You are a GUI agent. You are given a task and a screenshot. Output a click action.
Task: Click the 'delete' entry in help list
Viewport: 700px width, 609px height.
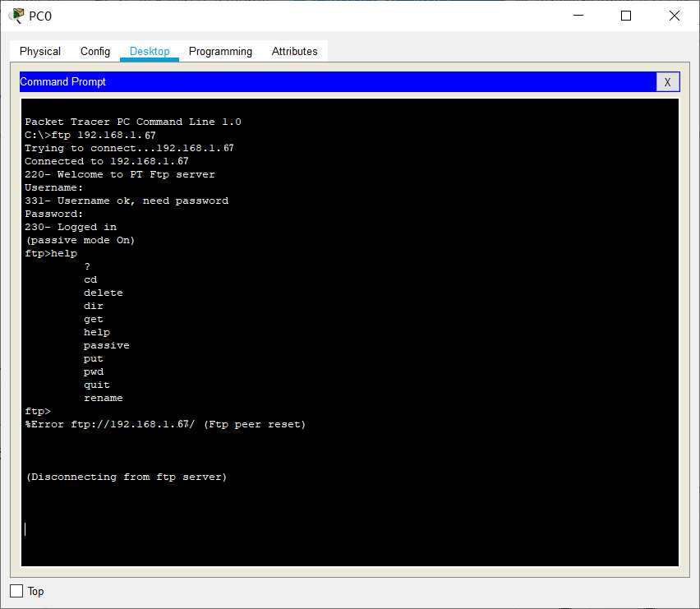click(104, 293)
